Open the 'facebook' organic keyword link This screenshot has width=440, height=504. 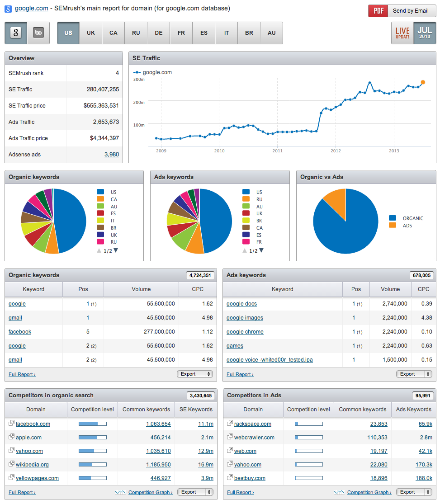tap(20, 331)
